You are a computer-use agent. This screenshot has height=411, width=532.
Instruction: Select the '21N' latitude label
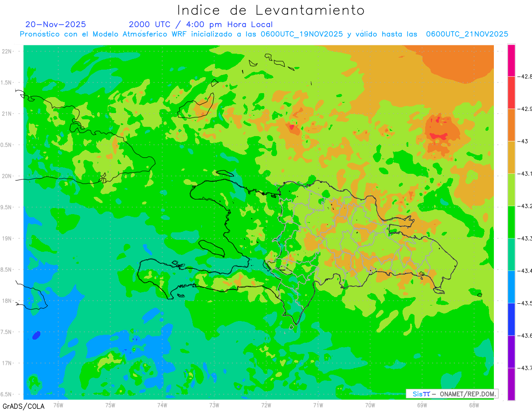coord(7,114)
